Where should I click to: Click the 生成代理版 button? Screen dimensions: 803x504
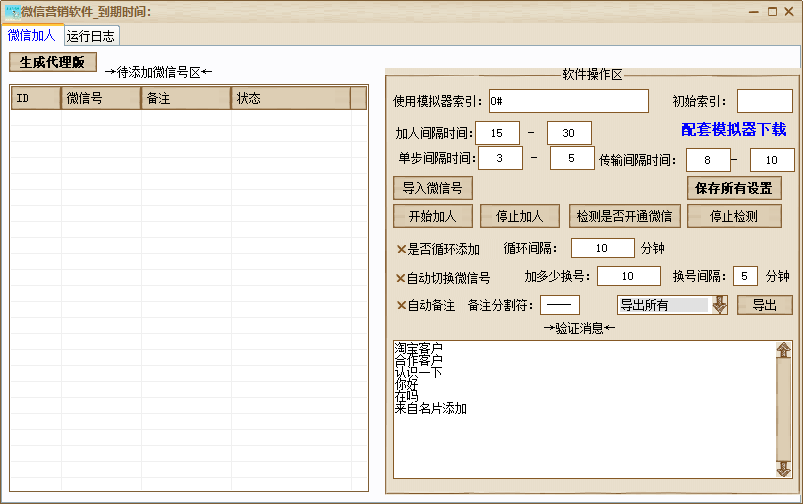(x=53, y=62)
